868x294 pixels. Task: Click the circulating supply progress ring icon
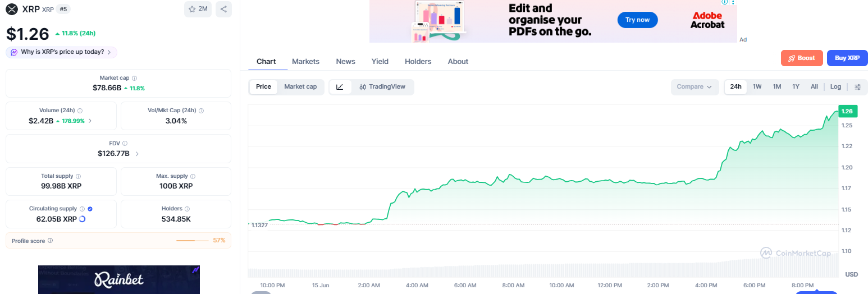(83, 219)
